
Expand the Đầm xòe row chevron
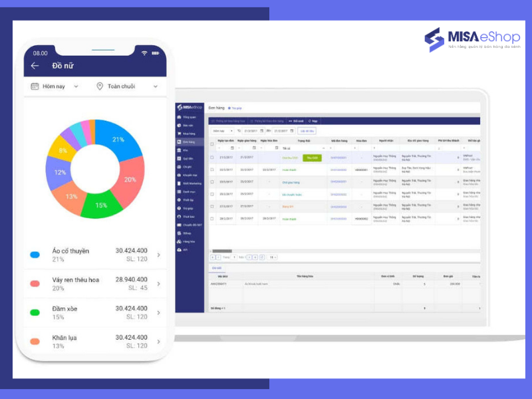[x=158, y=313]
